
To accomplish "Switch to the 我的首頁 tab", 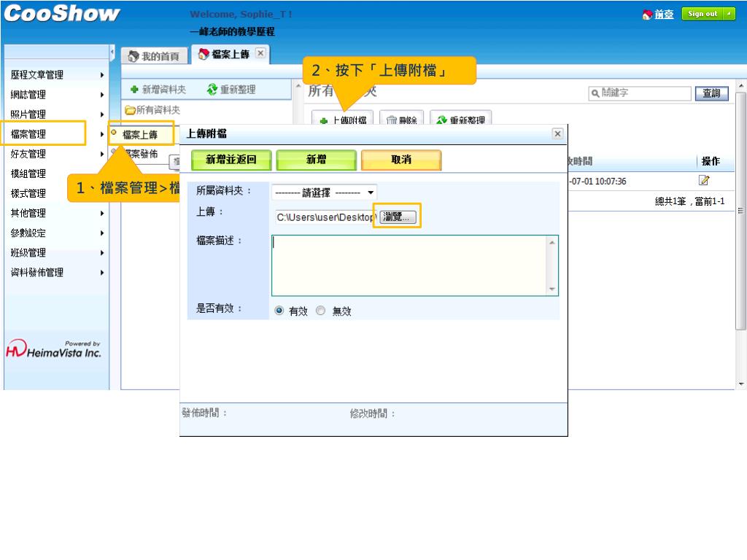I will 153,56.
